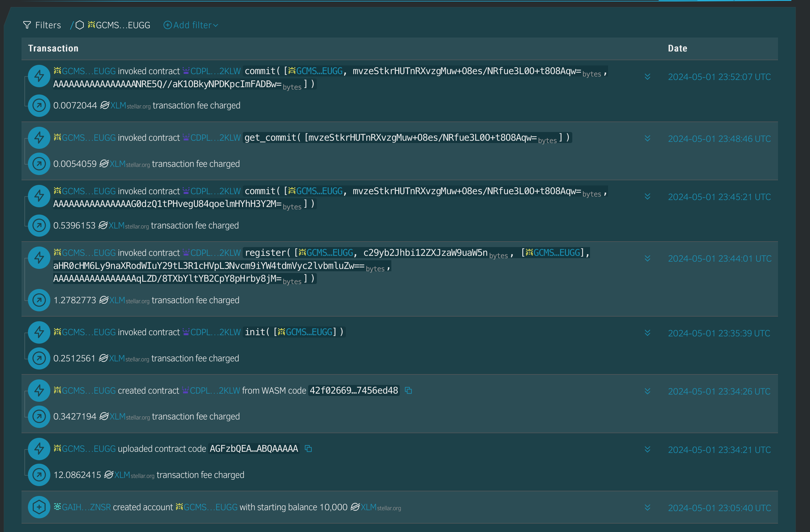Click the fee arrow icon beside 0.0072044 XLM
This screenshot has width=810, height=532.
(39, 106)
